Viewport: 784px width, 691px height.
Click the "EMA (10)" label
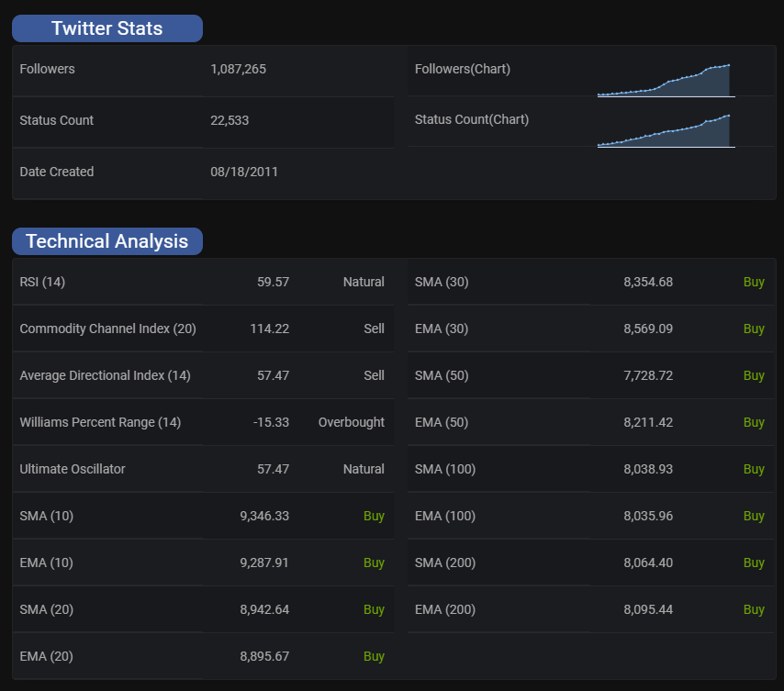pos(47,563)
